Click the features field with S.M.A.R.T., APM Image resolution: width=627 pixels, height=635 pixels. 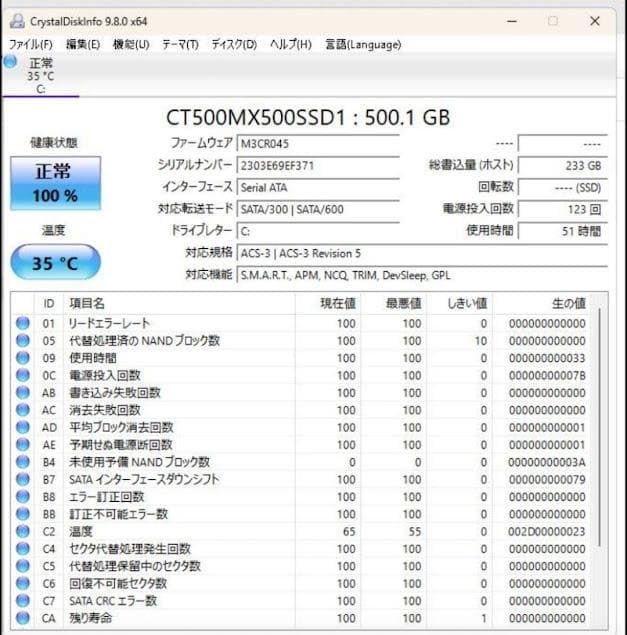[x=422, y=275]
